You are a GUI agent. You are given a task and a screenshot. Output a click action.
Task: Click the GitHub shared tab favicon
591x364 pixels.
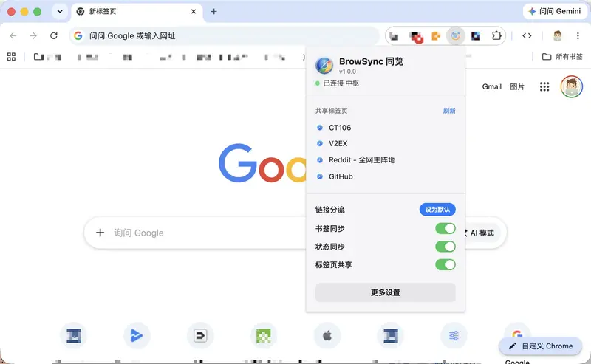320,176
